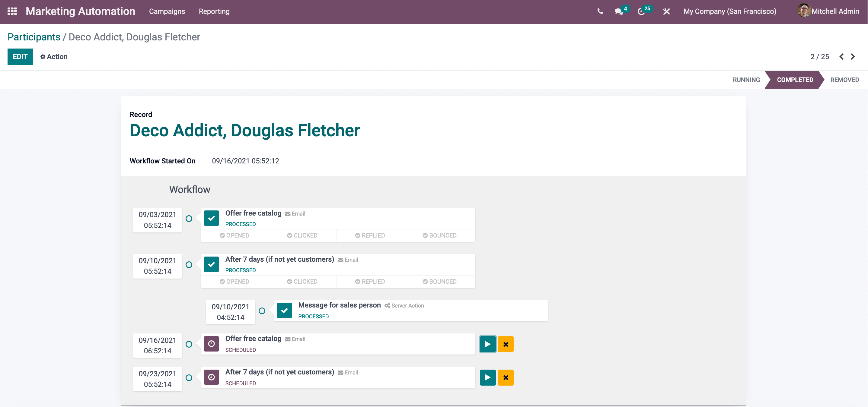The width and height of the screenshot is (868, 407).
Task: Click timeline marker for 09/23/2021 activity
Action: [189, 378]
